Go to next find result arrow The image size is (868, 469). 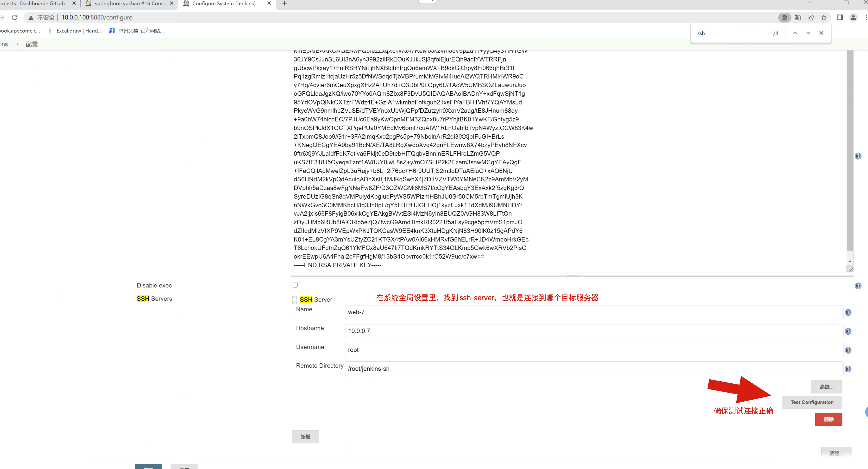808,33
